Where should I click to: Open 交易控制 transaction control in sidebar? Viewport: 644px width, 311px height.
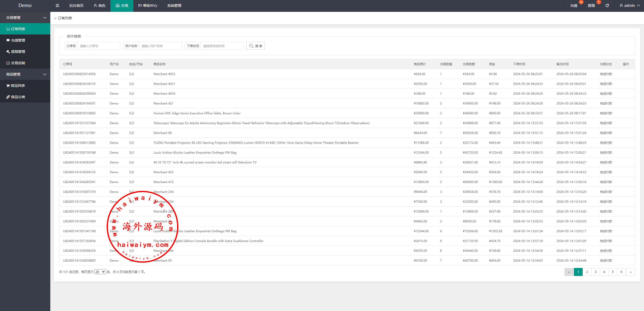(x=18, y=63)
